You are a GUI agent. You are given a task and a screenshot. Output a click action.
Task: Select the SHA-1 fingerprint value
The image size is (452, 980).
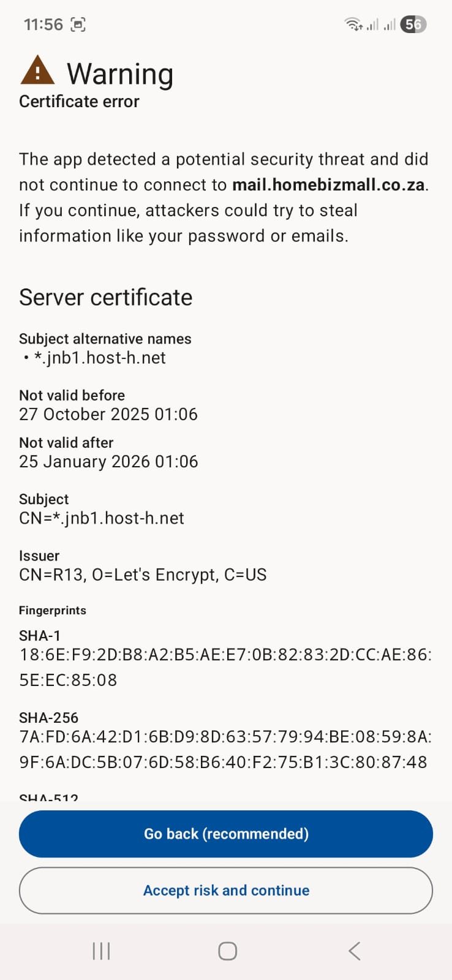225,667
